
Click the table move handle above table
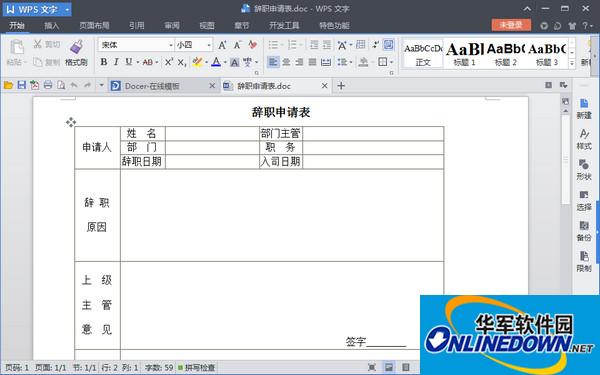pyautogui.click(x=71, y=122)
